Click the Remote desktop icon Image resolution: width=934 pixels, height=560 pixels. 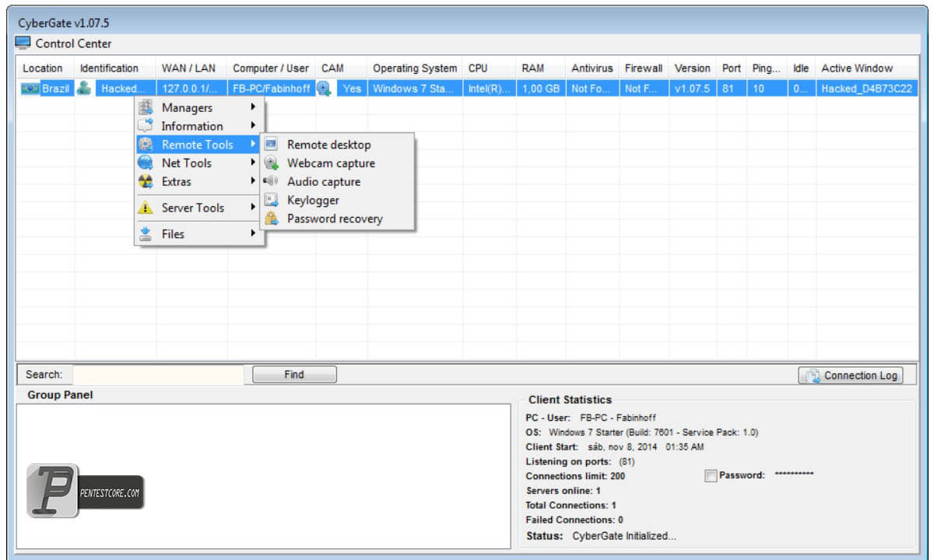[271, 144]
